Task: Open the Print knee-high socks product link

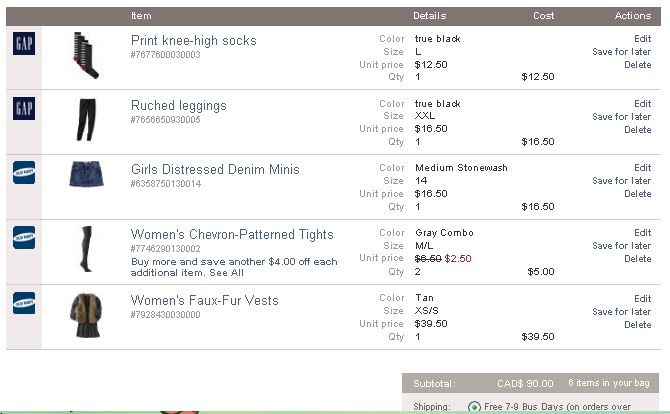Action: (x=193, y=41)
